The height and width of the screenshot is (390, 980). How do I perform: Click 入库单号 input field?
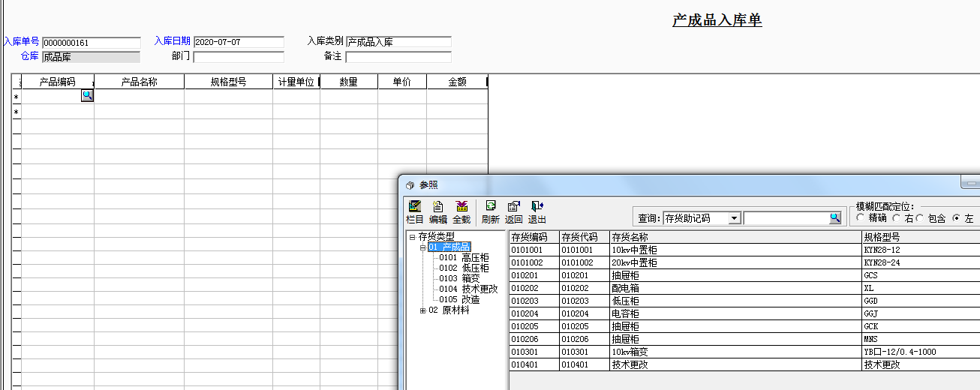[x=92, y=43]
